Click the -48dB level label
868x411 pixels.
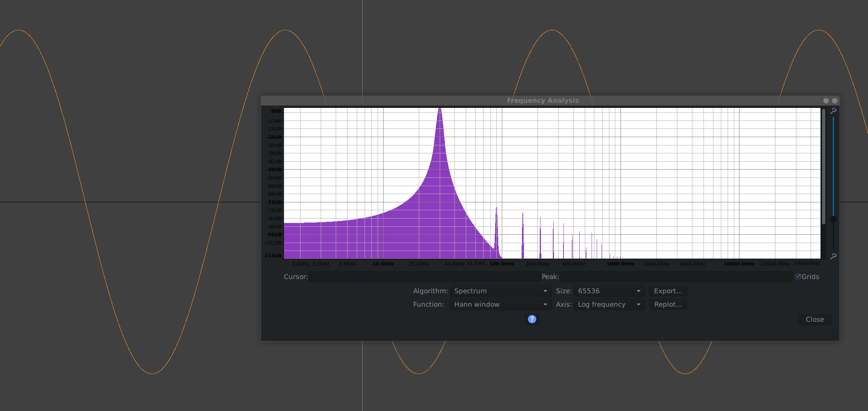(x=274, y=170)
